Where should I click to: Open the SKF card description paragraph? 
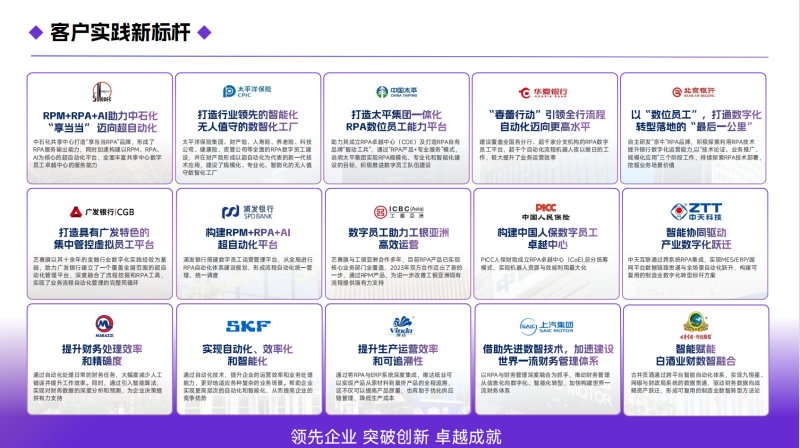[x=247, y=386]
